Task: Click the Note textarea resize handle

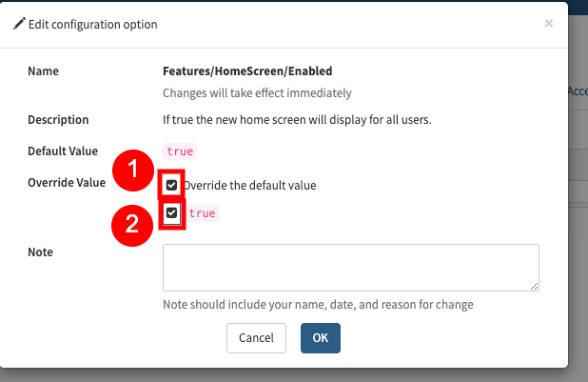Action: click(535, 286)
